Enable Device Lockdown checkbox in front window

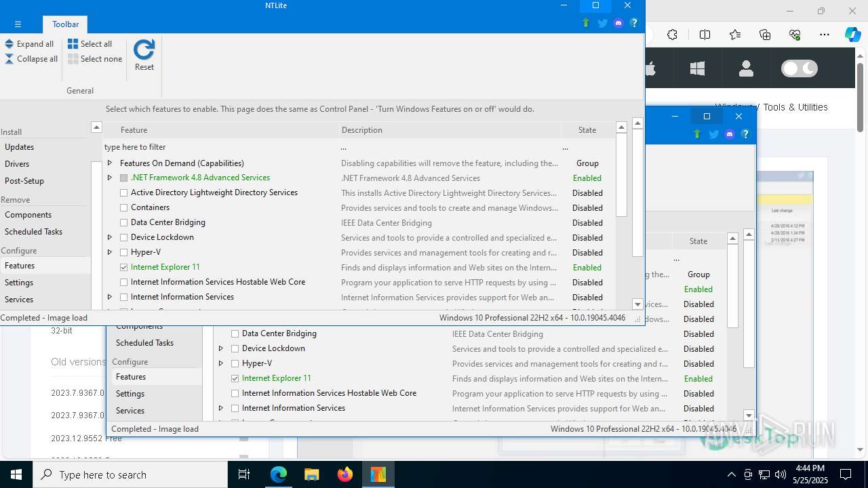click(123, 238)
